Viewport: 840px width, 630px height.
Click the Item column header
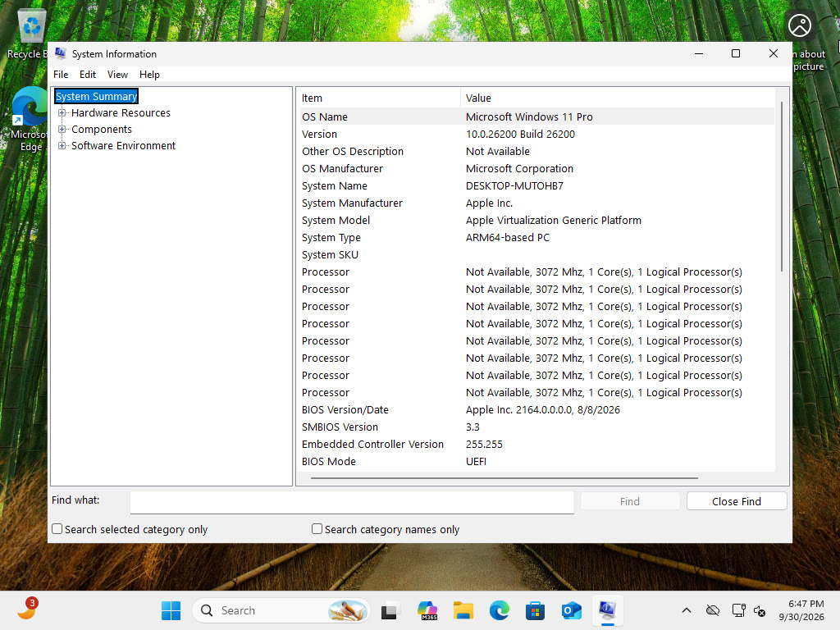click(379, 98)
